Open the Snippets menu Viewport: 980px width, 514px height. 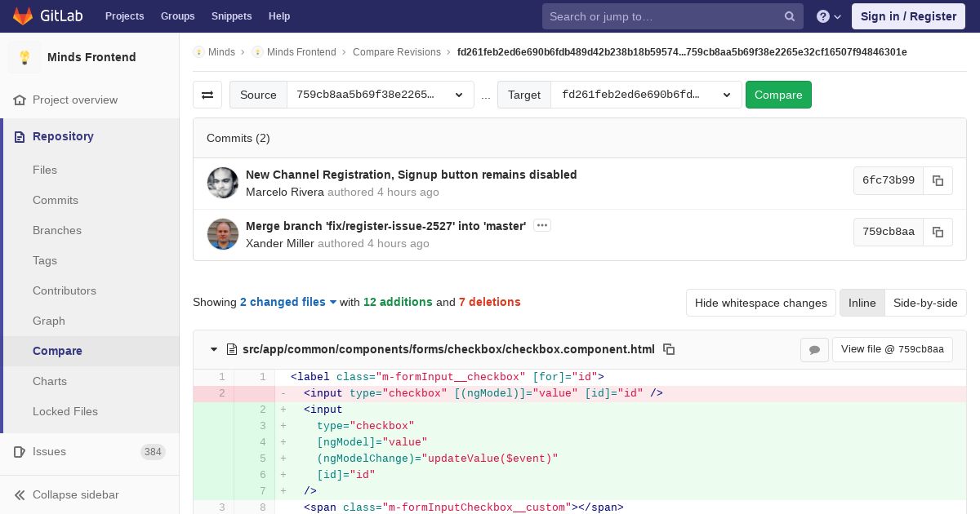point(232,16)
